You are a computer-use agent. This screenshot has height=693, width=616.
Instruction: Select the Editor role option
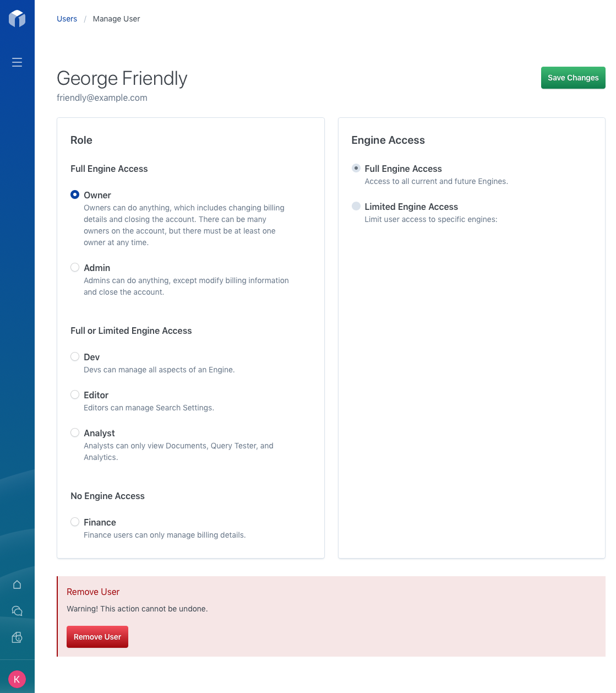[x=75, y=394]
